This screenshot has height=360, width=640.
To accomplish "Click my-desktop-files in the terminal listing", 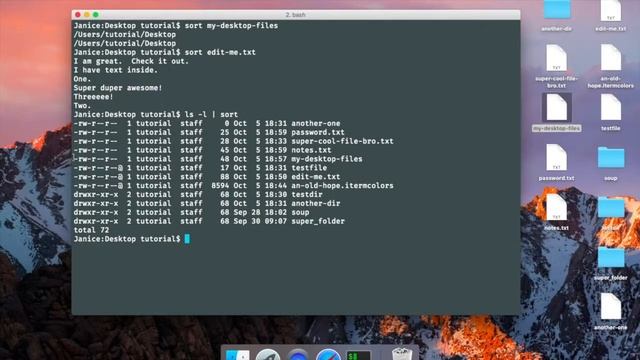I will coord(327,159).
